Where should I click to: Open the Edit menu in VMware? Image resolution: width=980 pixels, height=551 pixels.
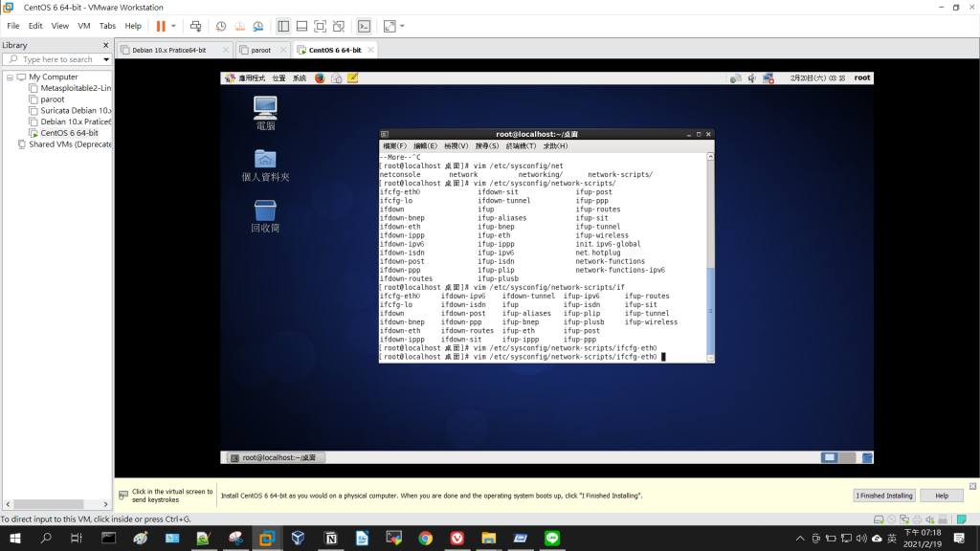pyautogui.click(x=35, y=26)
